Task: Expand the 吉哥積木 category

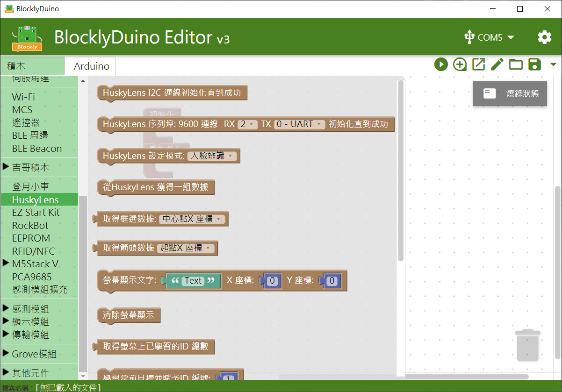Action: pyautogui.click(x=30, y=167)
